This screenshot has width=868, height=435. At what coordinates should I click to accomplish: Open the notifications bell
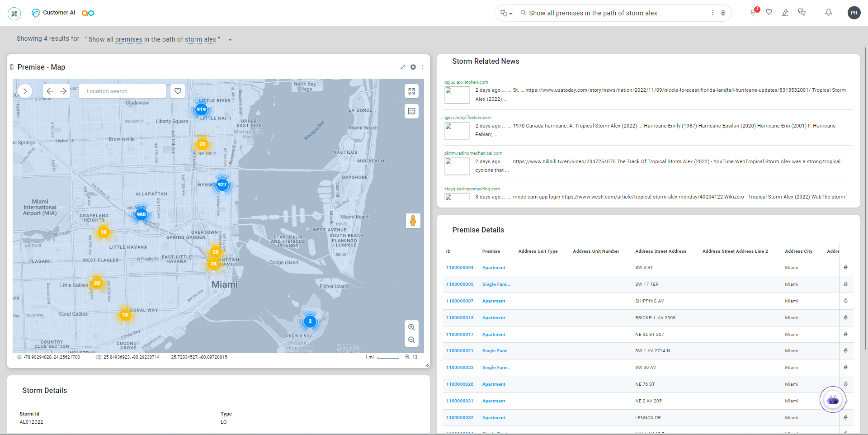[828, 13]
